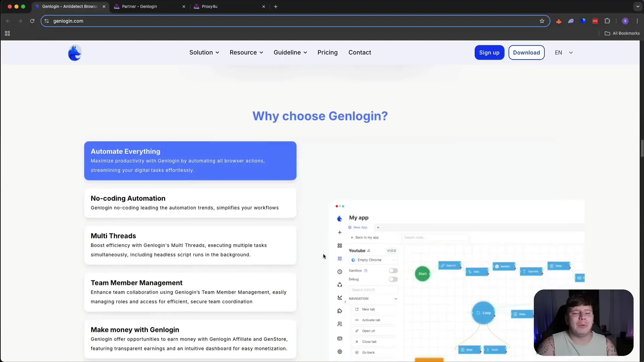
Task: Open the All Bookmarks folder
Action: [x=622, y=33]
